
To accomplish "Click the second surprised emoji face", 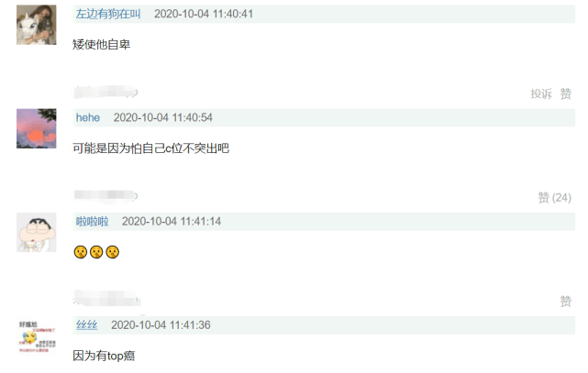I will pyautogui.click(x=96, y=252).
